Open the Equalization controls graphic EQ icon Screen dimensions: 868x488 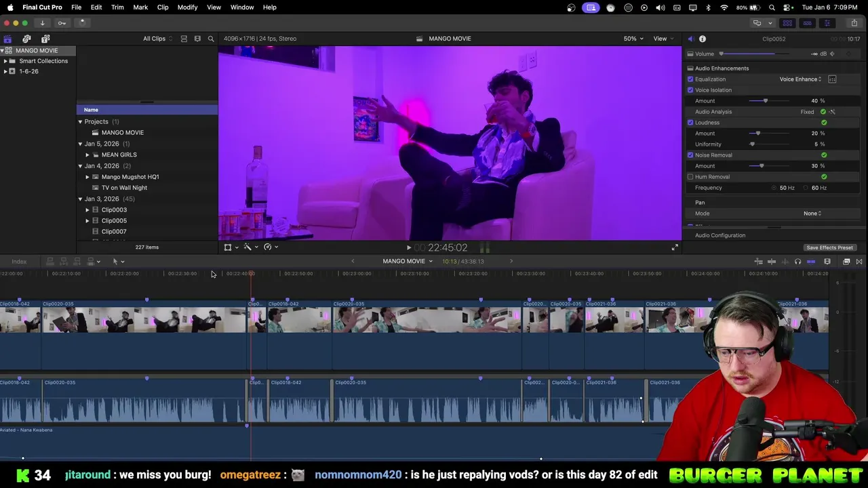tap(832, 79)
